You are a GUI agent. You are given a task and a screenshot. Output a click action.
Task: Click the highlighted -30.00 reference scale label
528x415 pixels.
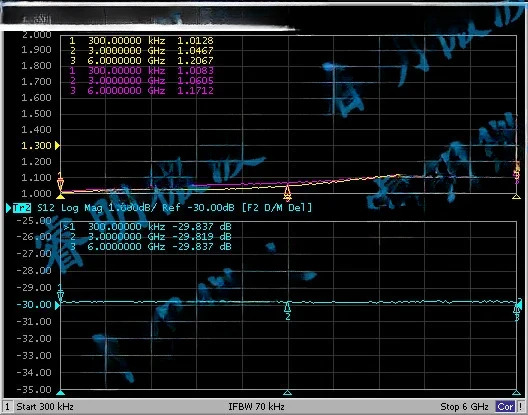pyautogui.click(x=34, y=305)
